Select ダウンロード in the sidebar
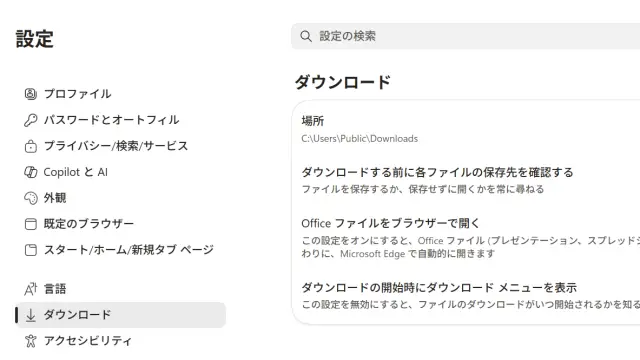The image size is (640, 360). tap(121, 315)
